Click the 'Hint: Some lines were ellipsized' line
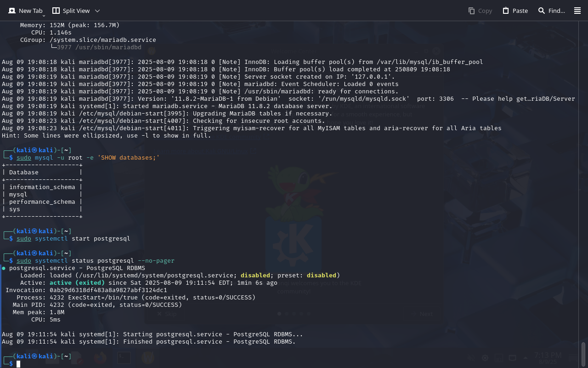Image resolution: width=588 pixels, height=368 pixels. 107,136
